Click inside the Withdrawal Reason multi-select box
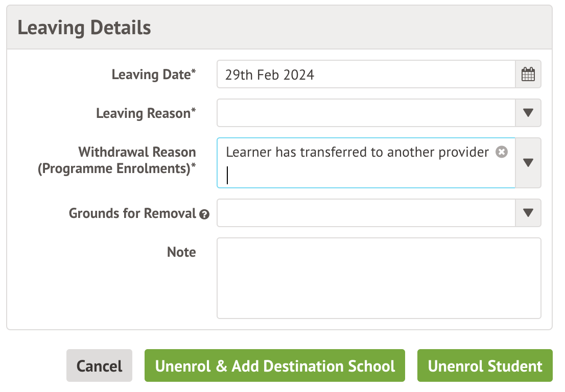Viewport: 565px width, 392px height. click(365, 175)
